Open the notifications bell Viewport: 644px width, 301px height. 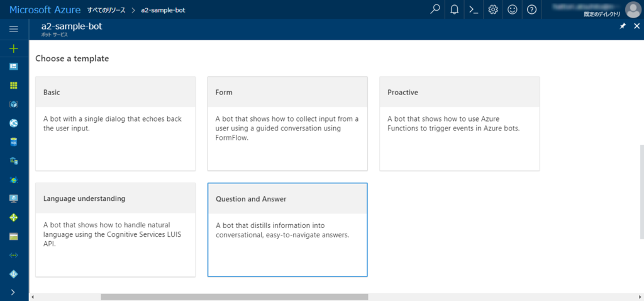coord(454,9)
